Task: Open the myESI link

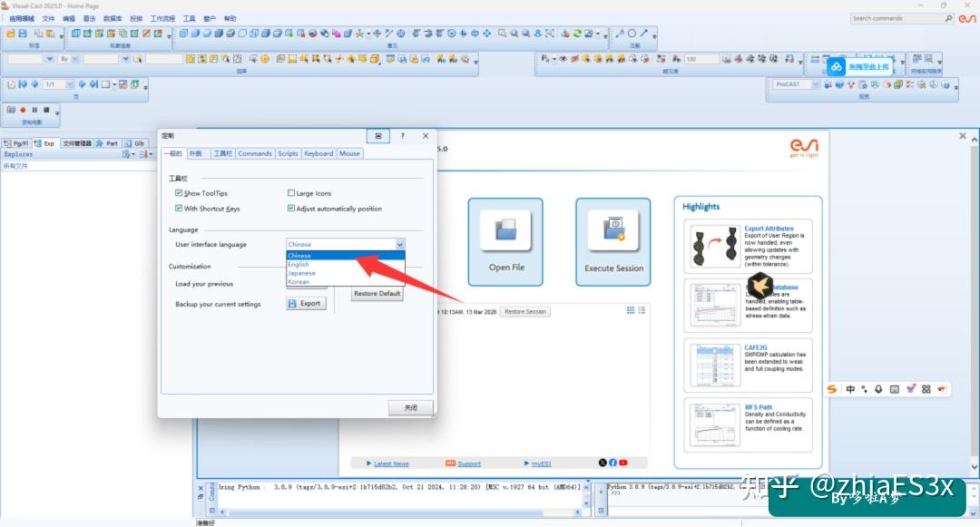Action: pyautogui.click(x=541, y=464)
